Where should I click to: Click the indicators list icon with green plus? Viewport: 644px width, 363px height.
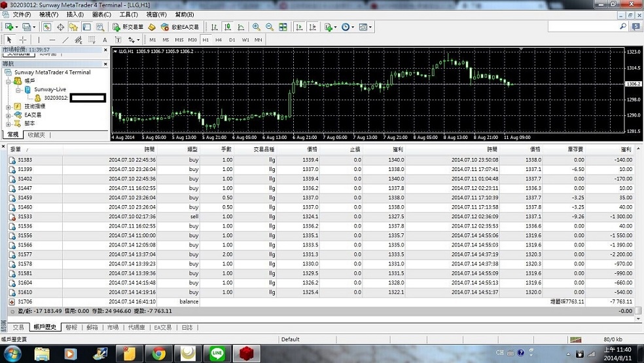click(x=328, y=27)
